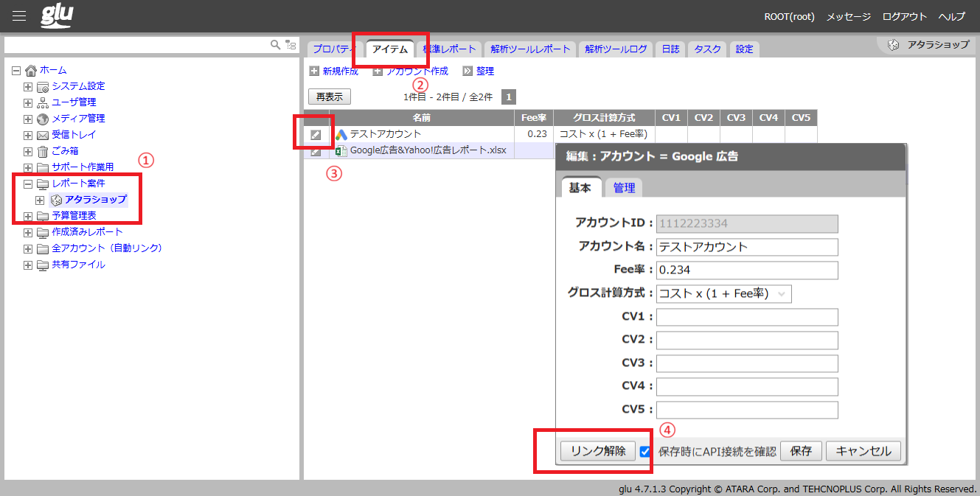
Task: Click the 全アカウント folder icon
Action: click(43, 249)
